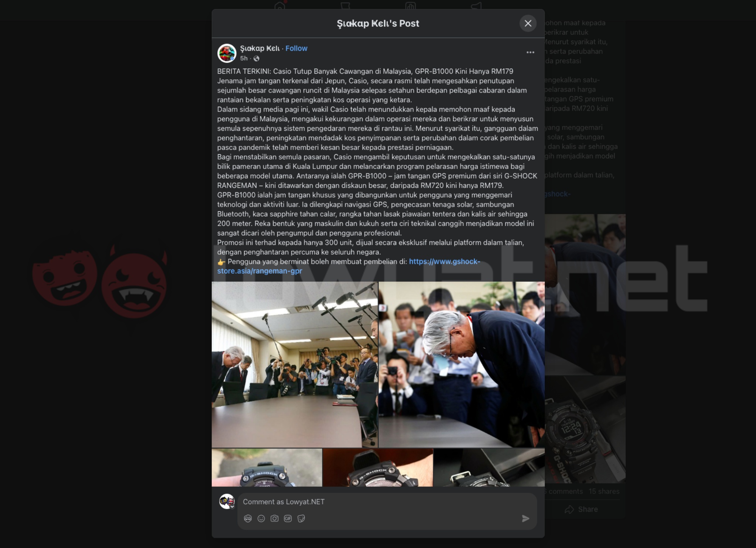Click the dimmed insights icon in top bar
The height and width of the screenshot is (548, 756).
point(411,6)
